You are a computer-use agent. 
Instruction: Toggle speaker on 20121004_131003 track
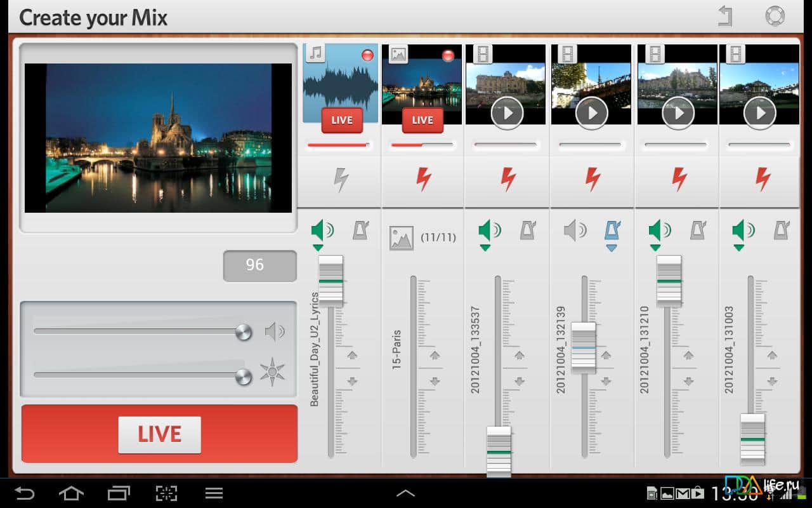click(742, 230)
